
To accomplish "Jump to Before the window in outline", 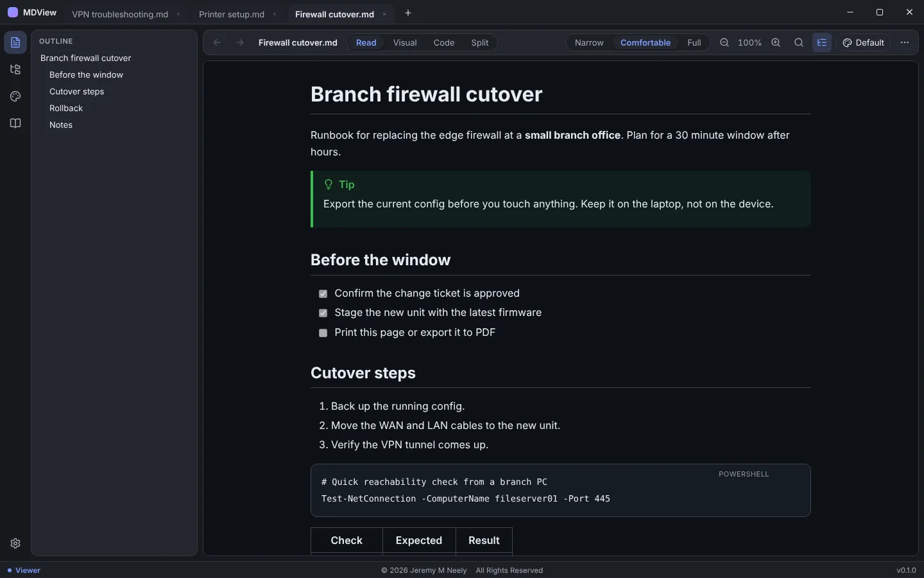I will (86, 74).
